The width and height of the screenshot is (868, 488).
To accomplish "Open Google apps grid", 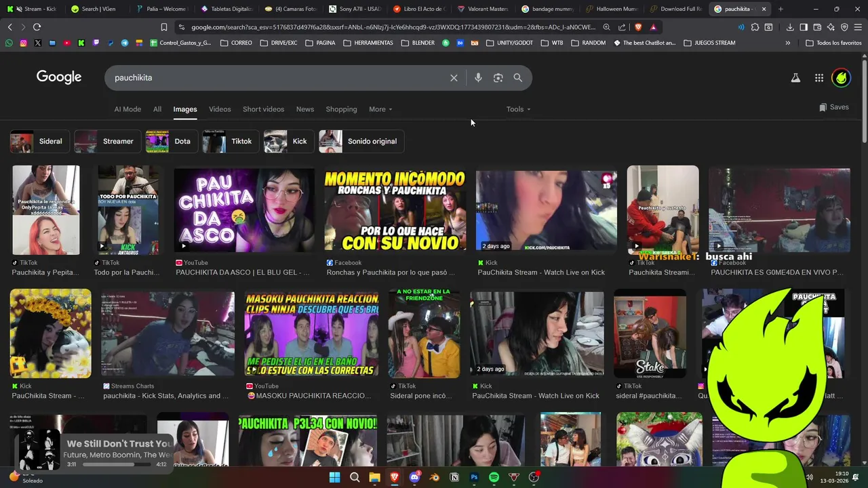I will coord(819,78).
